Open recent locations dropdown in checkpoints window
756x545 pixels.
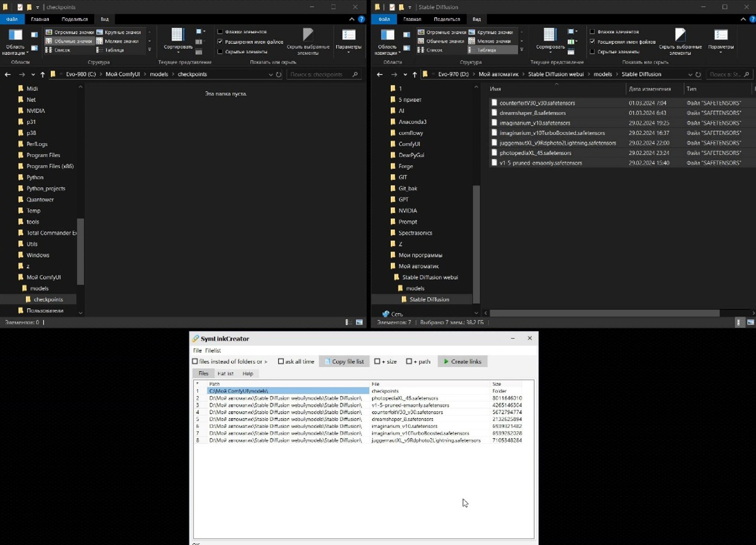click(33, 75)
